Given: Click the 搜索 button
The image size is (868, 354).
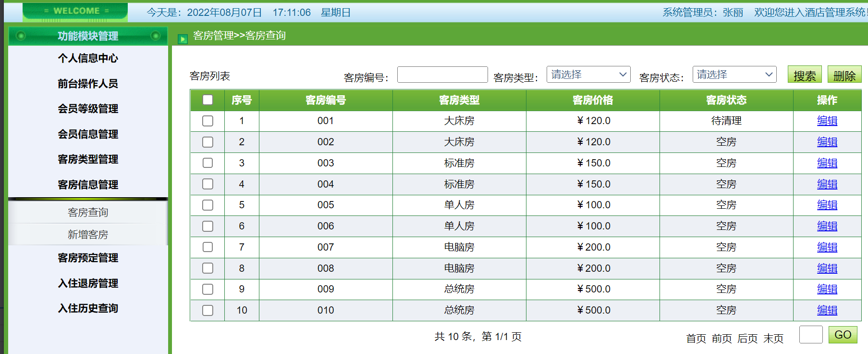Looking at the screenshot, I should 805,75.
